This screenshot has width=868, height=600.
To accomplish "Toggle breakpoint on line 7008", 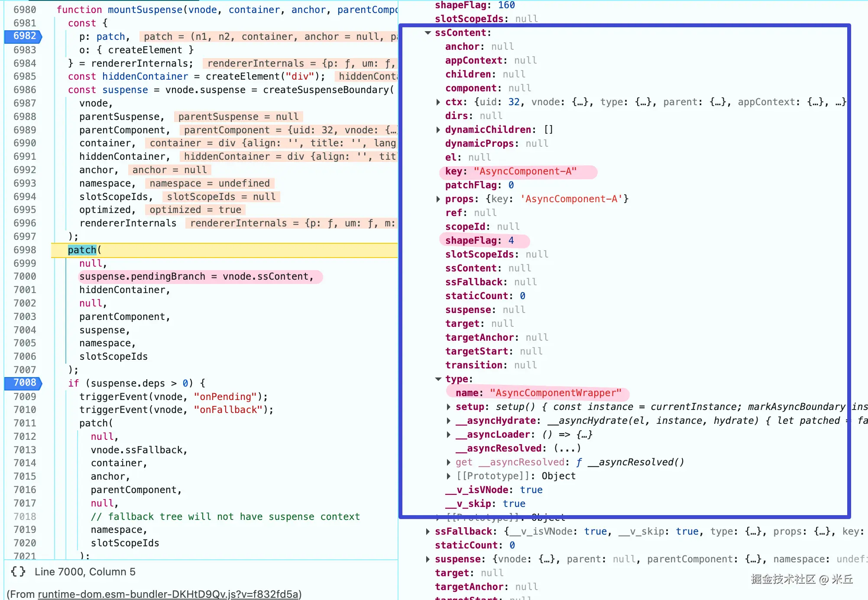I will coord(23,383).
